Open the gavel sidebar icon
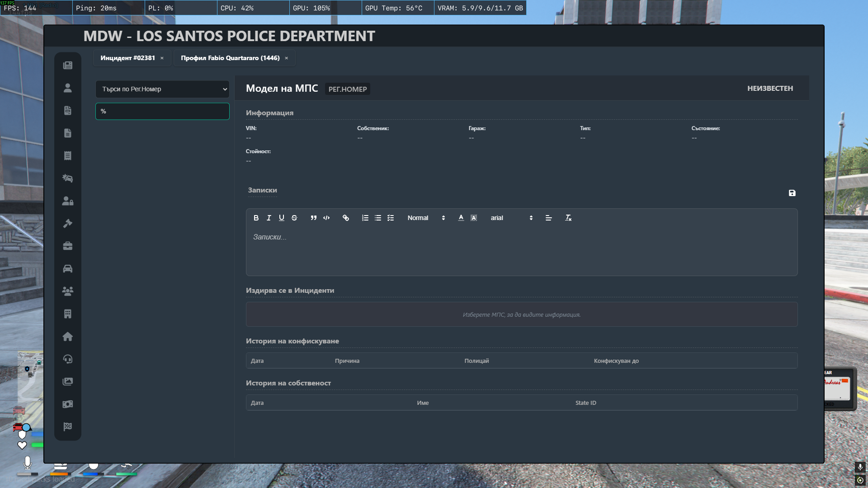Viewport: 868px width, 488px height. click(x=68, y=224)
